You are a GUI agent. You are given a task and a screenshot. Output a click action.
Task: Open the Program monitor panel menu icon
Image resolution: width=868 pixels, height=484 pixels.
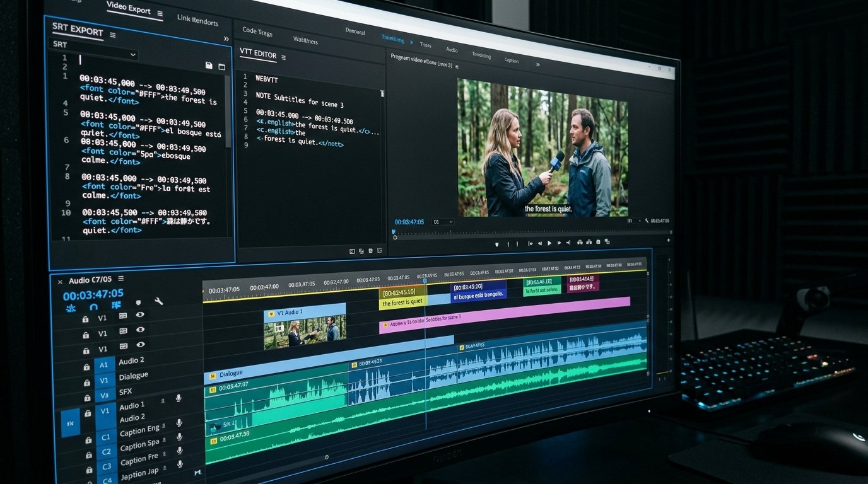coord(457,66)
